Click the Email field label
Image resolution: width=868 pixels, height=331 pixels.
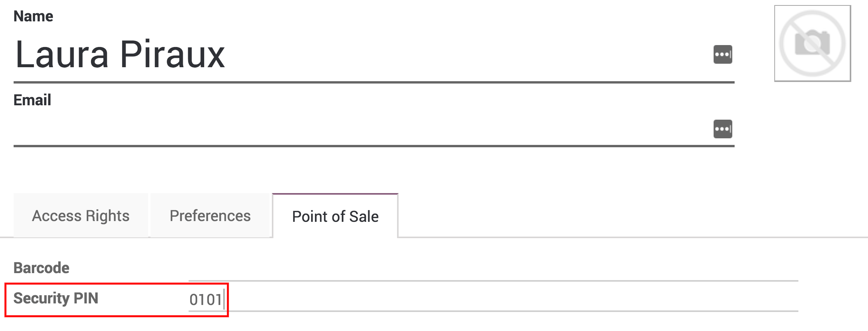[x=32, y=100]
